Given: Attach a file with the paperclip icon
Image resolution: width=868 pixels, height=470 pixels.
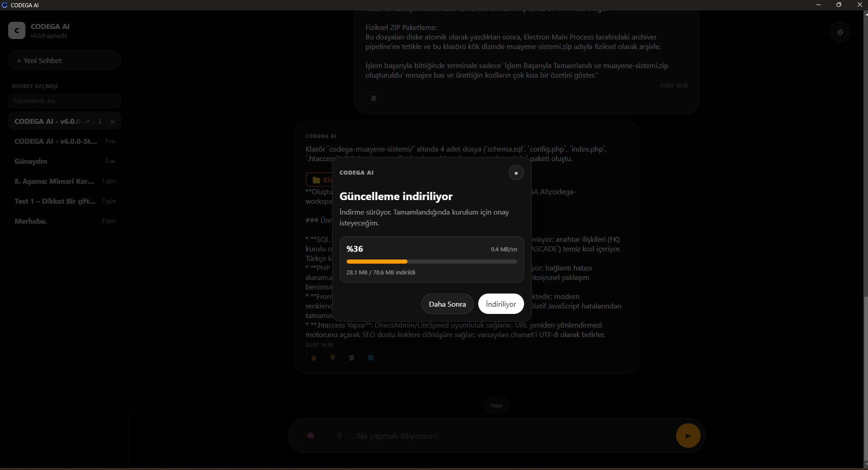Looking at the screenshot, I should (x=339, y=436).
